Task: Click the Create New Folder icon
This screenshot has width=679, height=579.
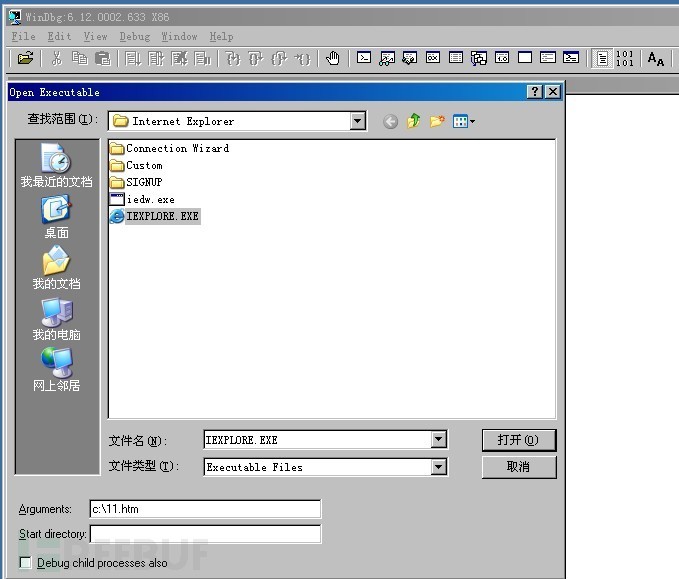Action: pyautogui.click(x=437, y=121)
